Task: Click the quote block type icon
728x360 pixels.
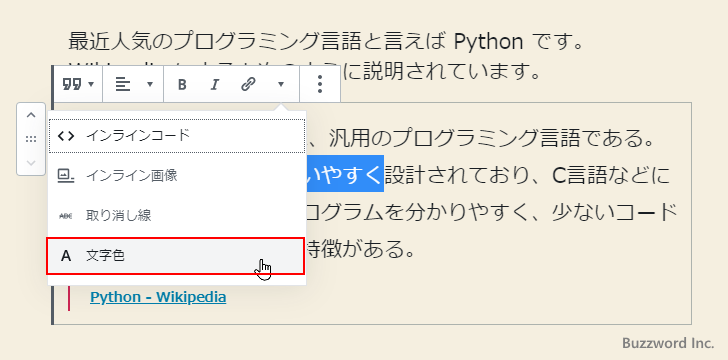Action: [72, 85]
